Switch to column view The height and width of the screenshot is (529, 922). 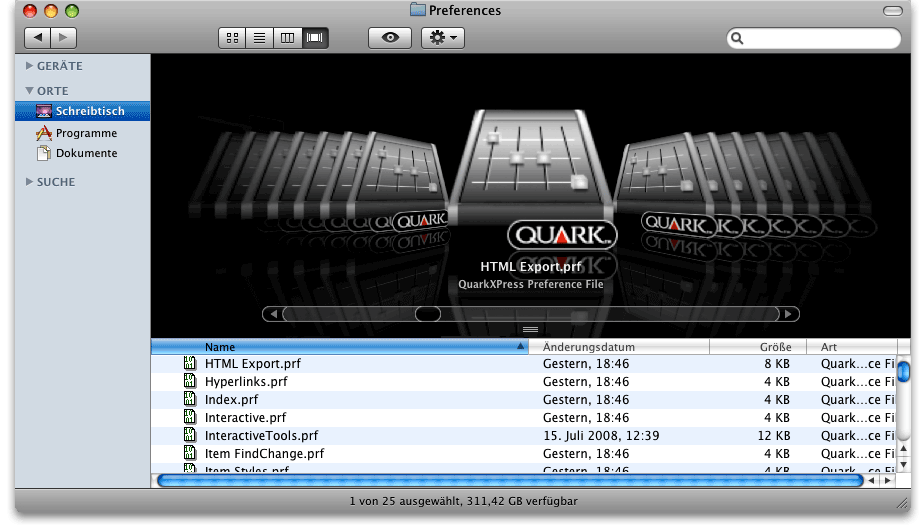(x=287, y=38)
